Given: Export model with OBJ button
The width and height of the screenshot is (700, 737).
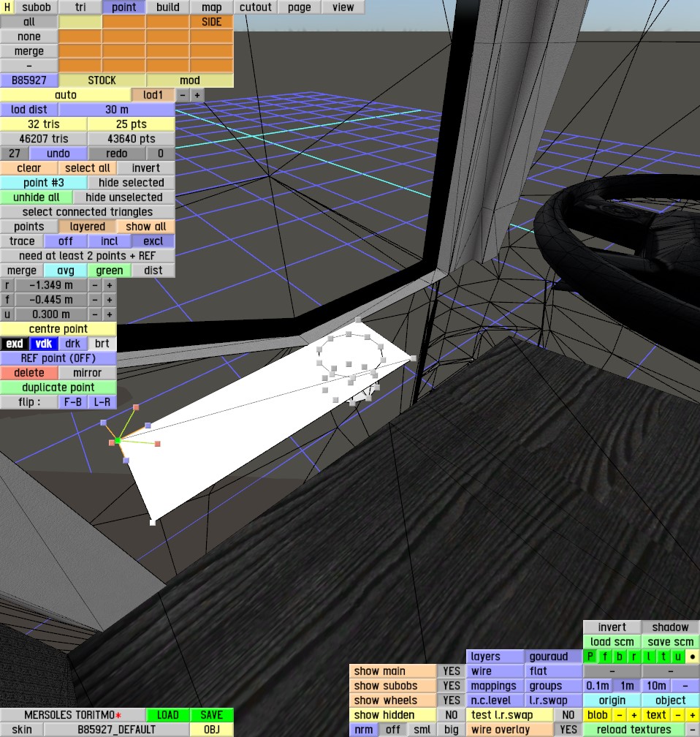Looking at the screenshot, I should point(211,730).
